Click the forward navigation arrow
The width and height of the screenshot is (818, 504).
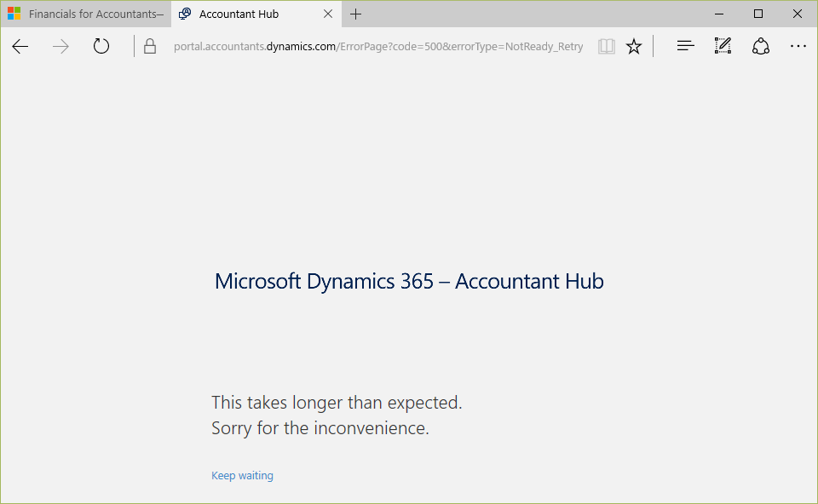click(60, 46)
